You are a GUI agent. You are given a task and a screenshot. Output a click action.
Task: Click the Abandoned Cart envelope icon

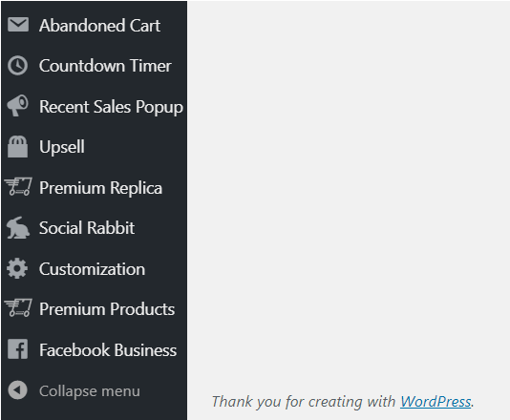(x=18, y=25)
